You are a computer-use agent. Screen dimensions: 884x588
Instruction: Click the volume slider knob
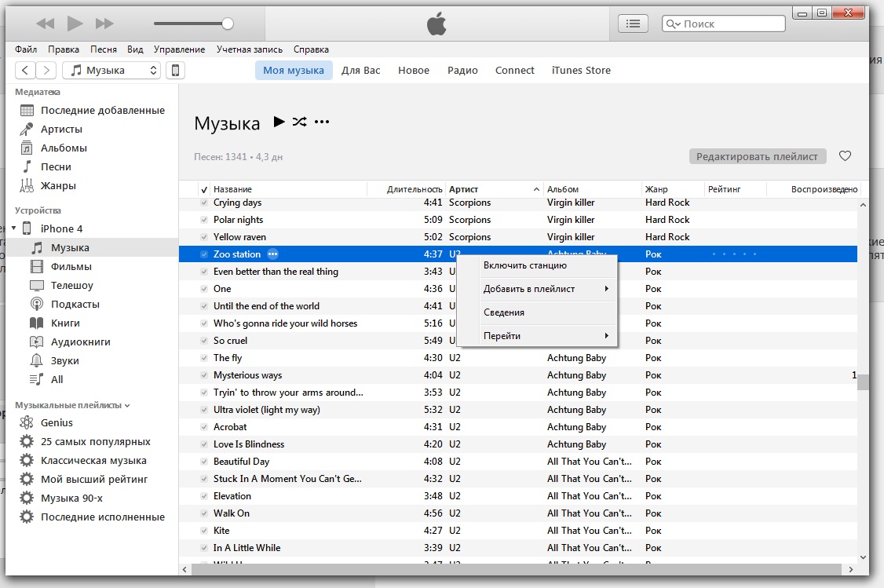pyautogui.click(x=227, y=24)
